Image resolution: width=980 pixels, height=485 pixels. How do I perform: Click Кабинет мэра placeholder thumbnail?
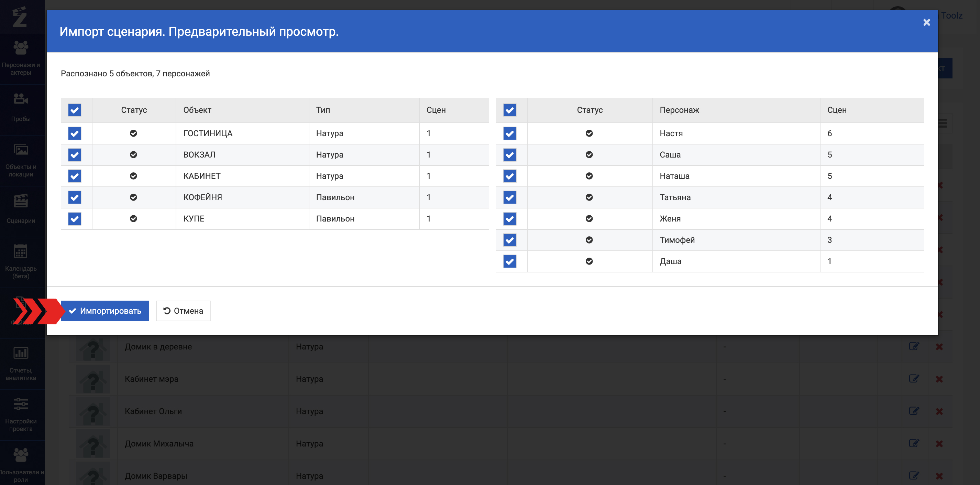point(93,379)
